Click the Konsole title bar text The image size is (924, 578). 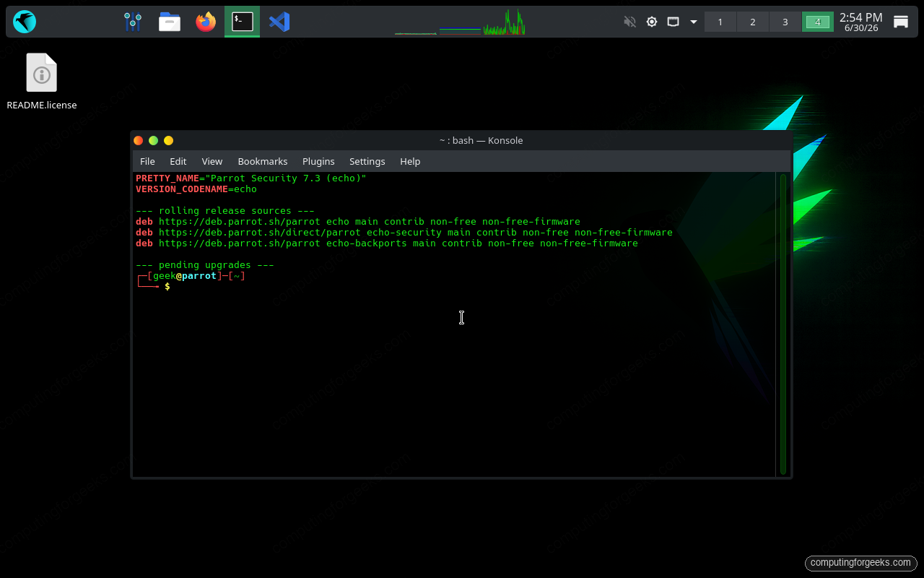tap(481, 140)
